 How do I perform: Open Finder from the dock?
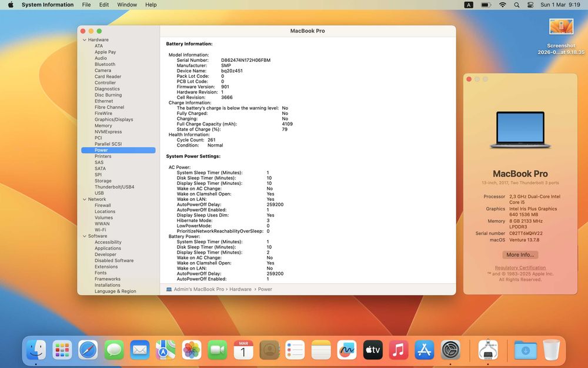tap(36, 350)
